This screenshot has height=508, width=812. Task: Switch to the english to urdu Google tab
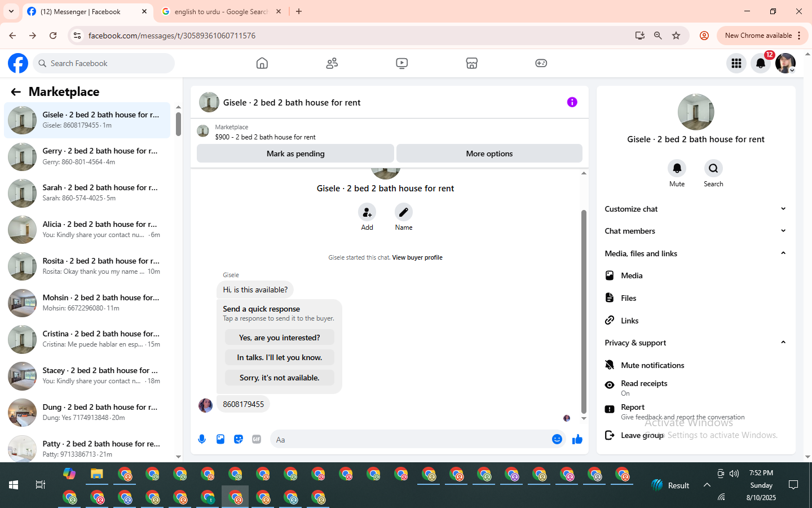pos(221,11)
